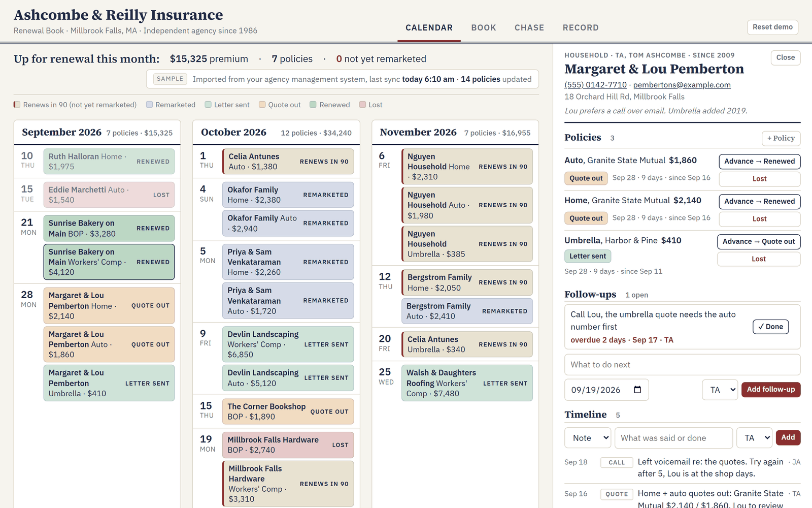
Task: Open Celia Antunes Umbrella $340 card
Action: point(467,344)
